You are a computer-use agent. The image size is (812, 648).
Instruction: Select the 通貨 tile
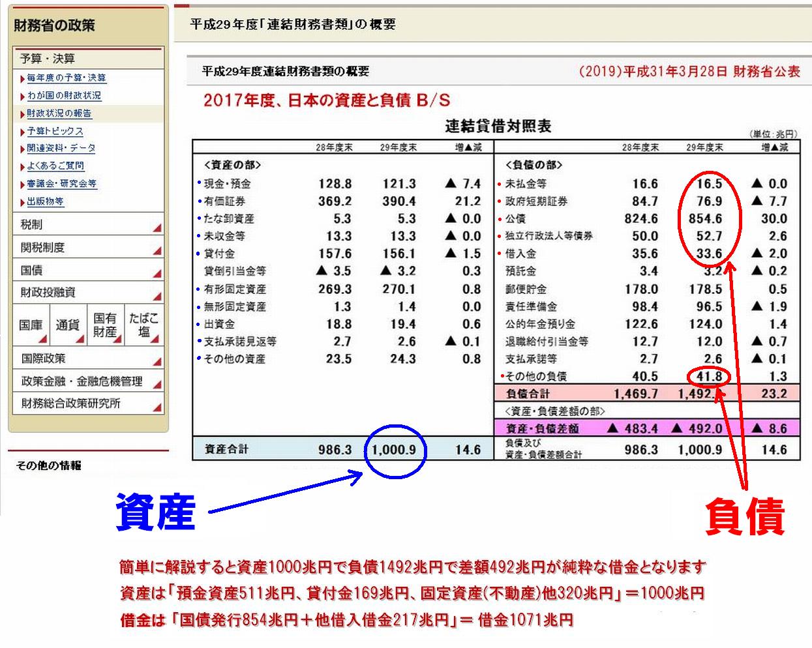(68, 325)
